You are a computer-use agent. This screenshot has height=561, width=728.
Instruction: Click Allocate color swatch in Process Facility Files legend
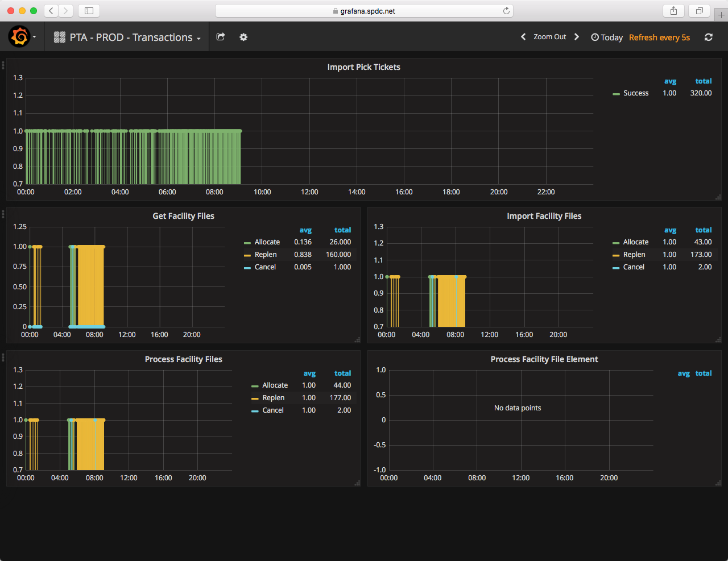[x=255, y=386]
